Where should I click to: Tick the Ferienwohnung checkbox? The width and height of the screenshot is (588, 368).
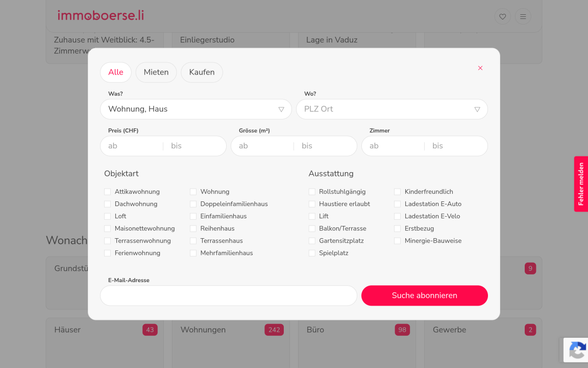click(x=108, y=253)
